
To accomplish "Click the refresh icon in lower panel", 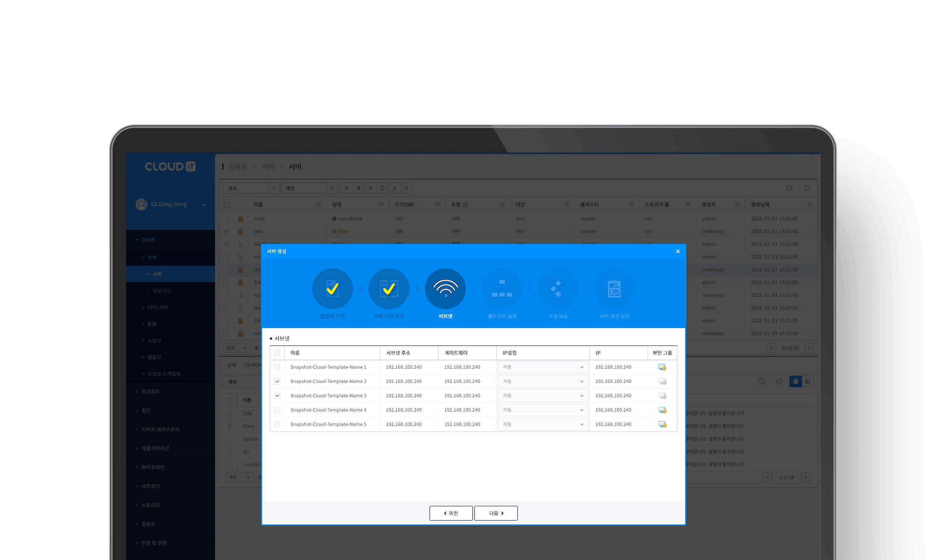I will (x=779, y=381).
